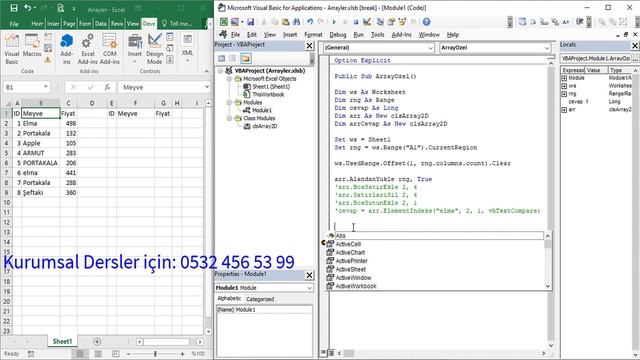640x360 pixels.
Task: Toggle Folders in the Project Explorer pane
Action: pyautogui.click(x=245, y=58)
